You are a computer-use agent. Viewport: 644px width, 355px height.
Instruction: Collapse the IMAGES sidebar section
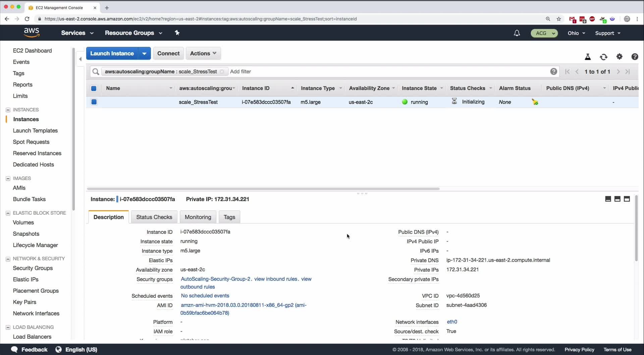(x=8, y=178)
